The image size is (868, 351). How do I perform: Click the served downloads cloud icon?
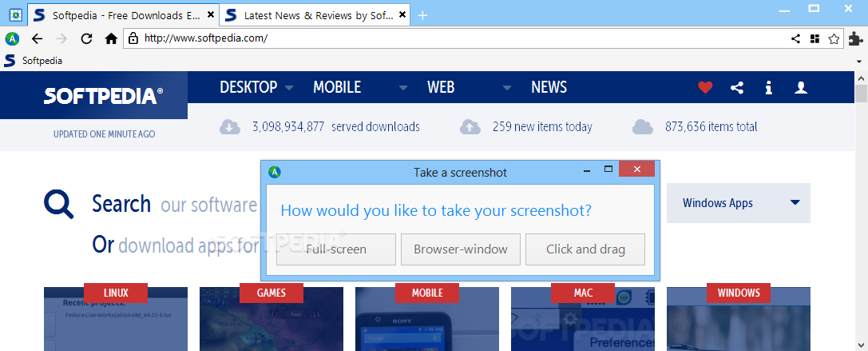point(230,127)
